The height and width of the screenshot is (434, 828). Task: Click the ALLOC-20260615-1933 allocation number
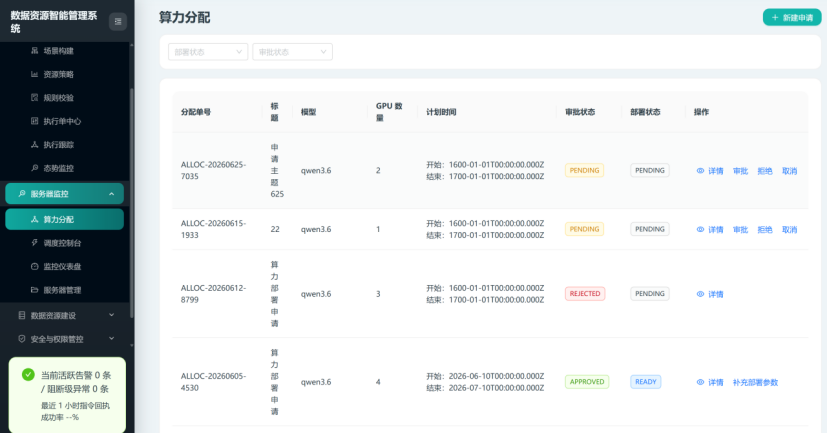[213, 229]
